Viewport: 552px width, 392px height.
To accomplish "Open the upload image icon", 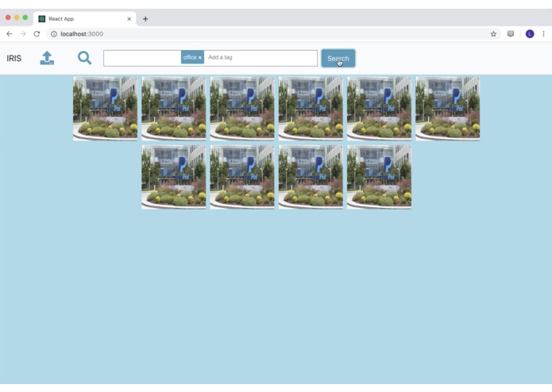I will pos(47,58).
